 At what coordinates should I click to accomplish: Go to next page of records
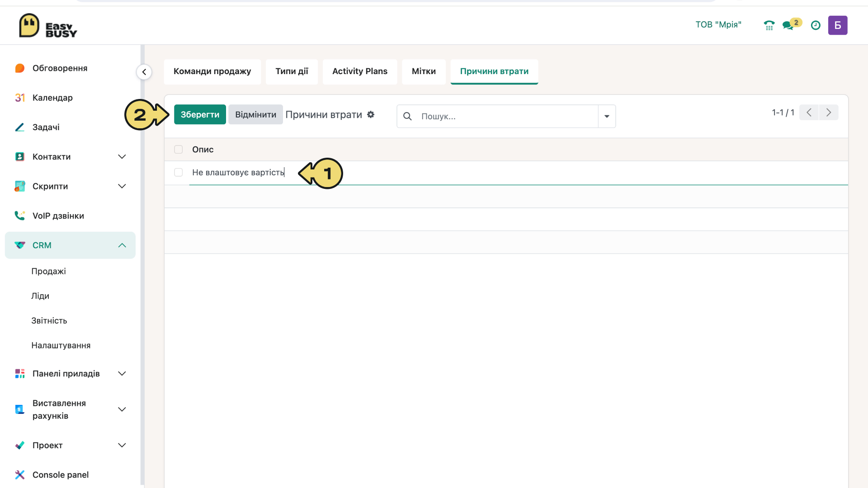point(829,113)
